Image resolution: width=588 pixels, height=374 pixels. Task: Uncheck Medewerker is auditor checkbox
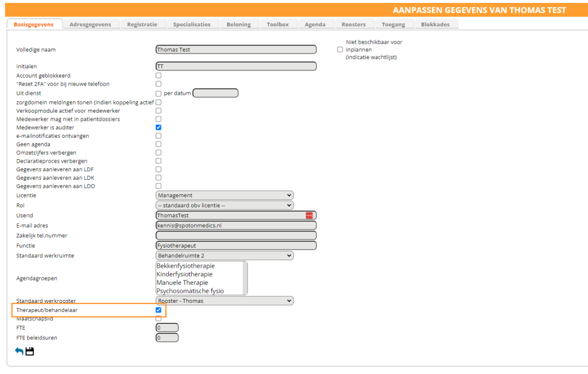tap(158, 128)
